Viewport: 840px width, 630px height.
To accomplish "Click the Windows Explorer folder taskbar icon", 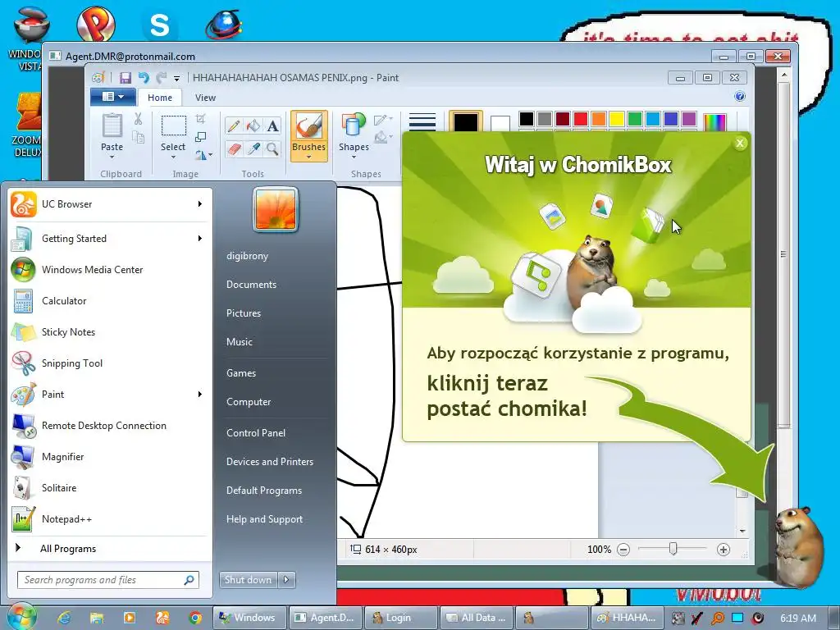I will (97, 618).
